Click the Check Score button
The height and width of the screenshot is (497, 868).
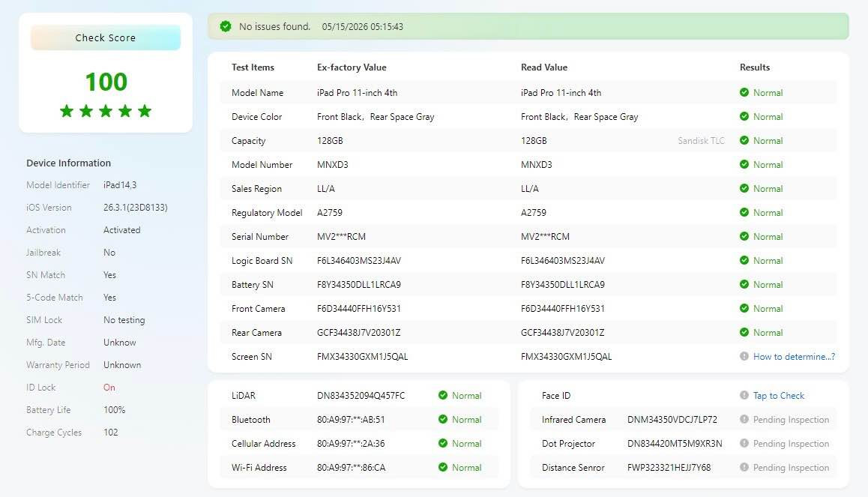coord(105,37)
